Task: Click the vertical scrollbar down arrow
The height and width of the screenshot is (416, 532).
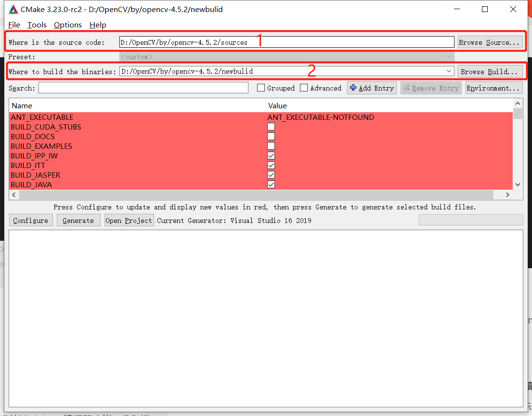Action: coord(518,184)
